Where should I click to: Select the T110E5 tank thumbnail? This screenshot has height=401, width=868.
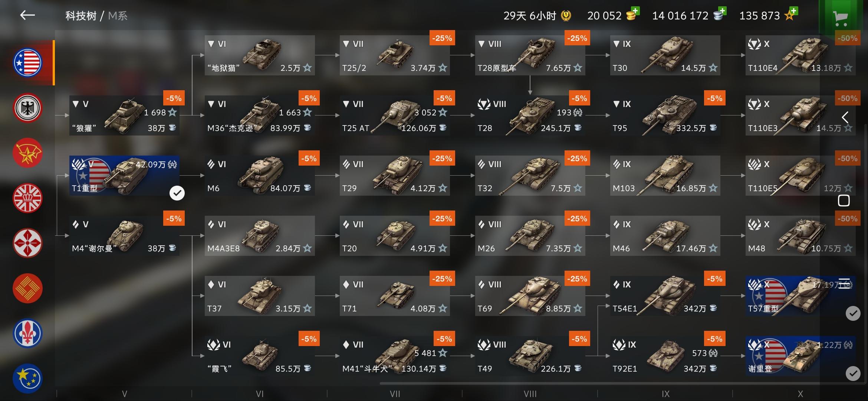tap(800, 176)
